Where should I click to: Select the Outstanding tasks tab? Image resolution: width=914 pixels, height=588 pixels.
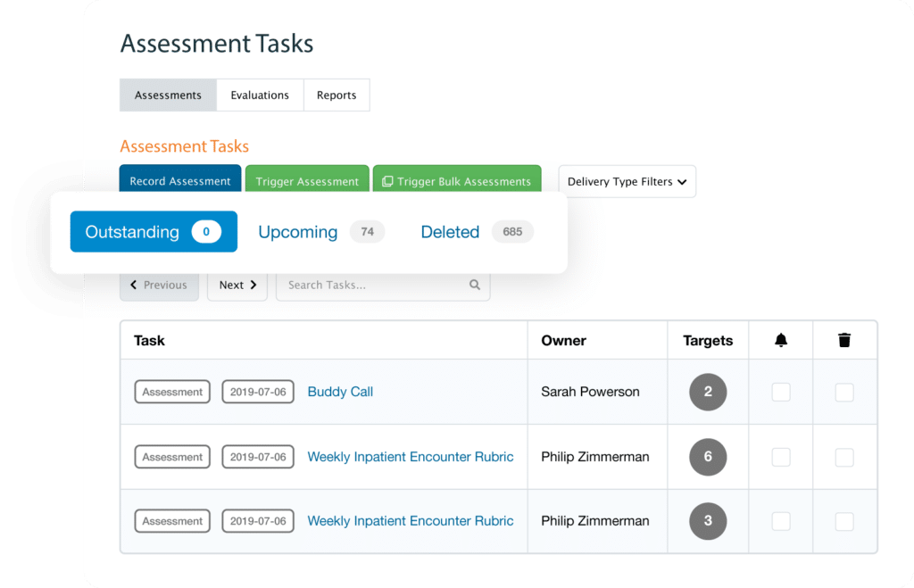[x=154, y=231]
